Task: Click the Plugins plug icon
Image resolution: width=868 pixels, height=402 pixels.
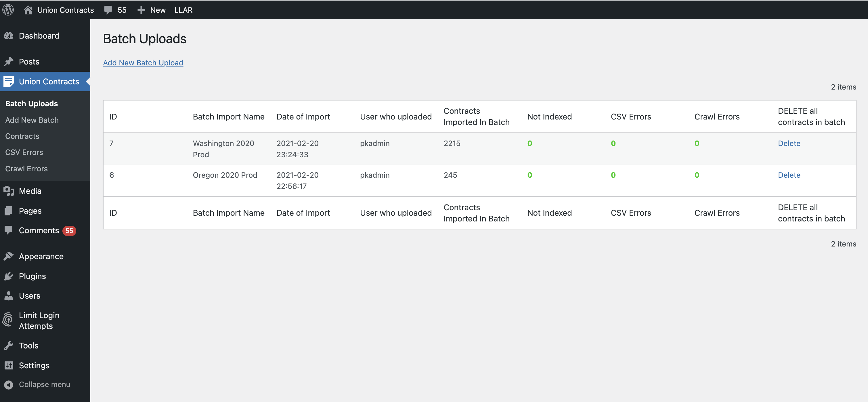Action: coord(9,276)
